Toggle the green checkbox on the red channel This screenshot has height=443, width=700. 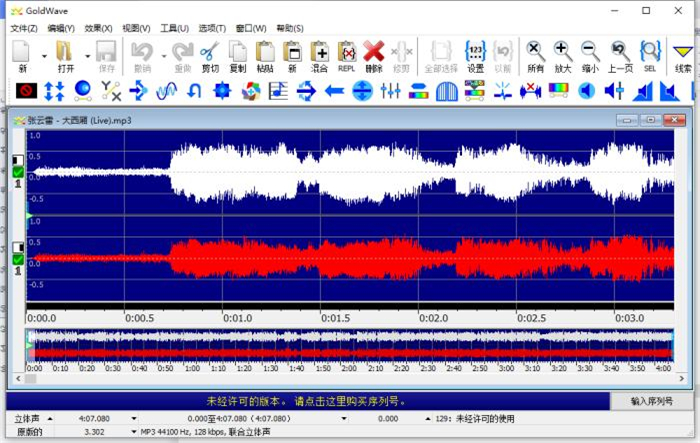[17, 260]
